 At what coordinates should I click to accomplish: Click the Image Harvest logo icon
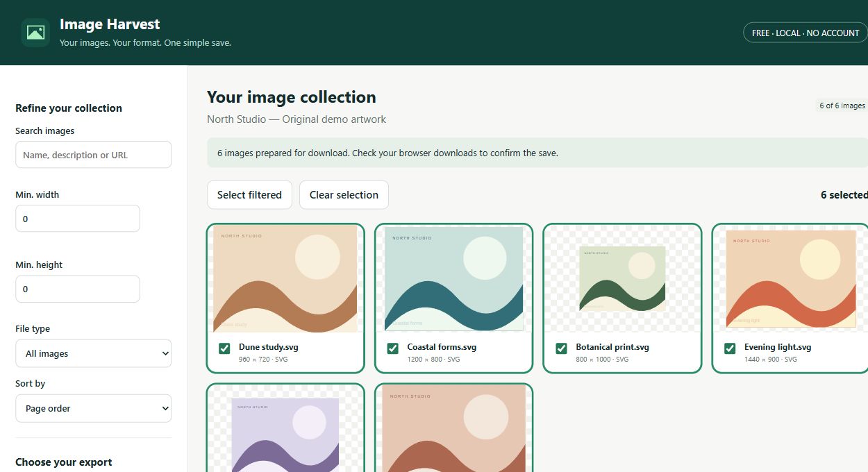pyautogui.click(x=35, y=33)
